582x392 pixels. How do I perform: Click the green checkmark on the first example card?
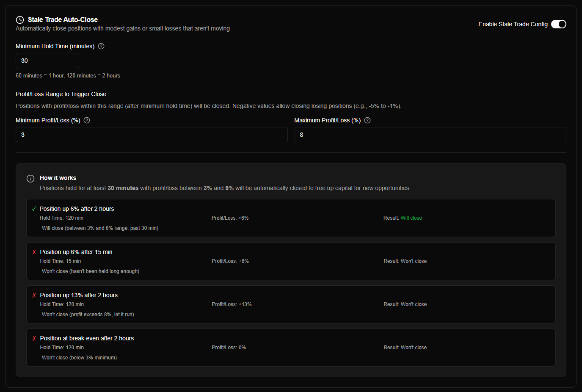34,208
